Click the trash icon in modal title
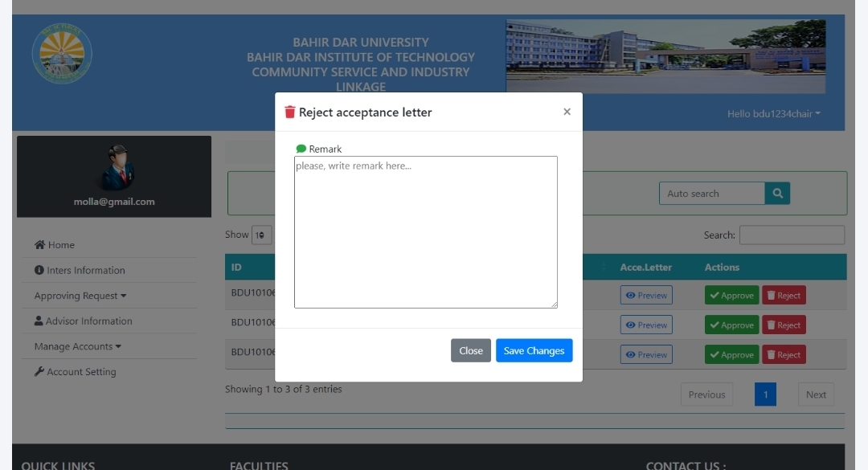 pos(291,112)
